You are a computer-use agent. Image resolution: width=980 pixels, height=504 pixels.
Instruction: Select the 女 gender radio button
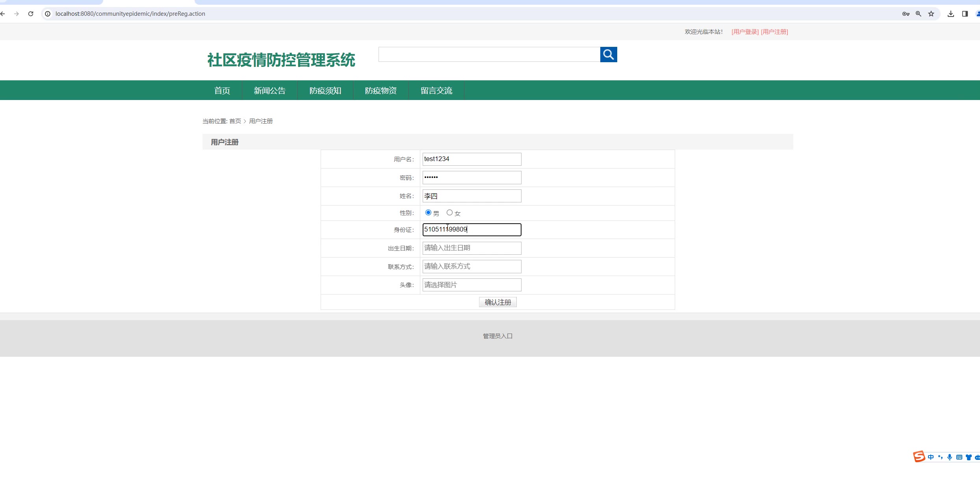tap(449, 213)
